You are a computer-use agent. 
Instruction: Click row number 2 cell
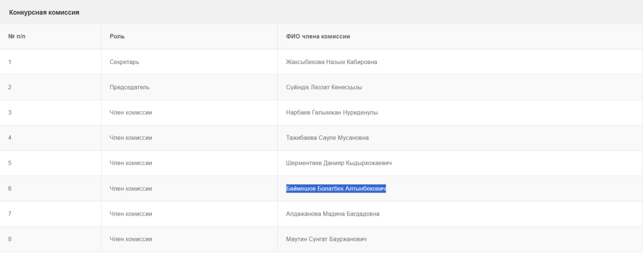tap(10, 87)
